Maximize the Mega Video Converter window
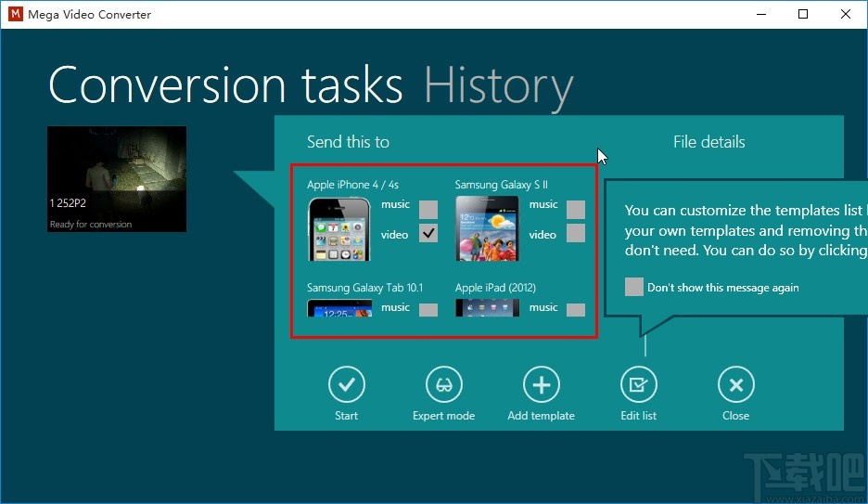The image size is (868, 504). tap(803, 14)
